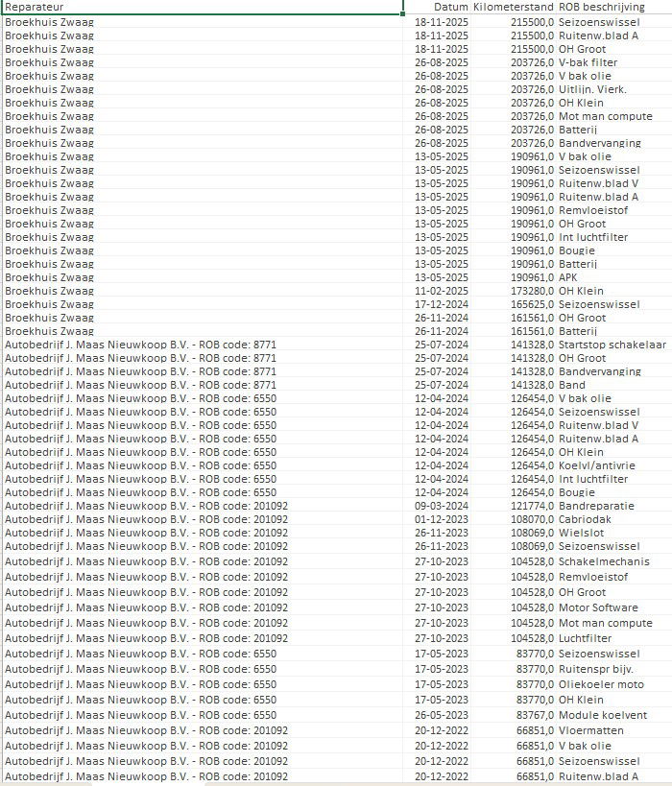This screenshot has width=672, height=786.
Task: Select the Kilometerstand header cell
Action: [513, 7]
